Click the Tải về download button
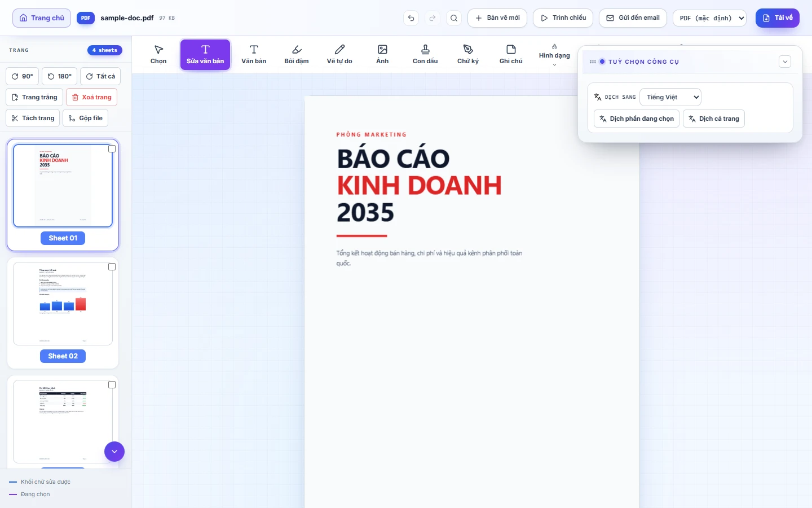Image resolution: width=812 pixels, height=508 pixels. 778,18
